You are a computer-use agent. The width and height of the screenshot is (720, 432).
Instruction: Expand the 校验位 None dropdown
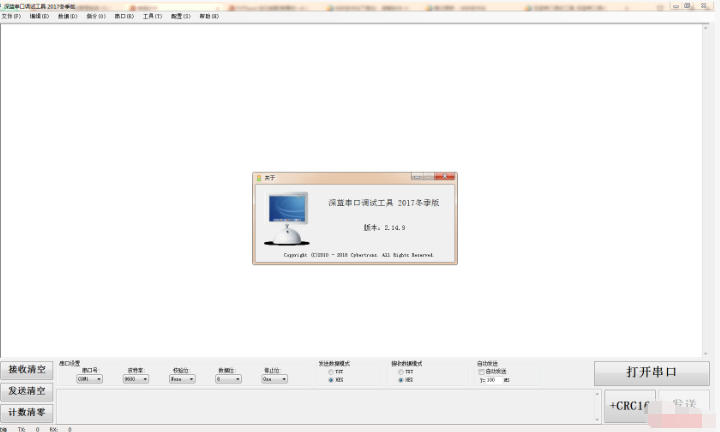tap(182, 379)
